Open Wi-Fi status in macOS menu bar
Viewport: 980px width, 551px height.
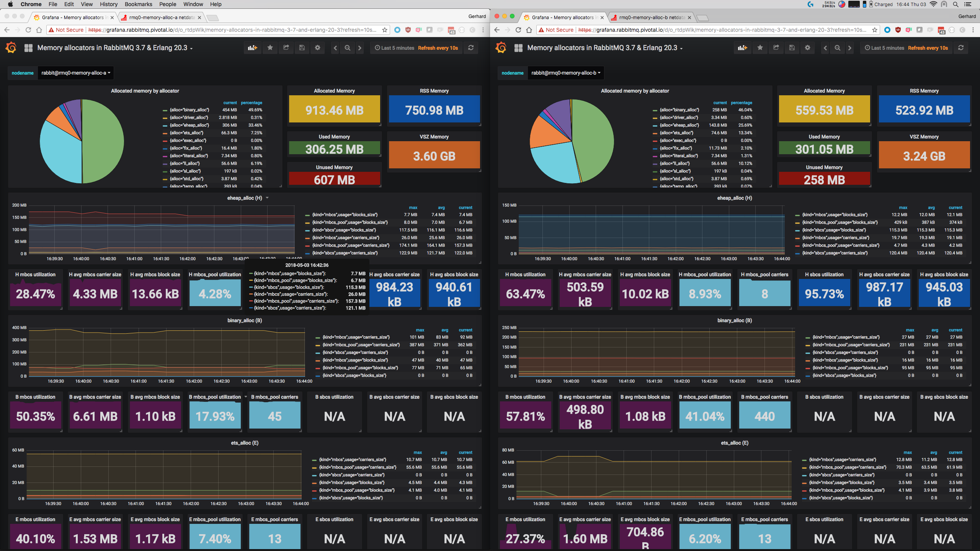point(933,4)
